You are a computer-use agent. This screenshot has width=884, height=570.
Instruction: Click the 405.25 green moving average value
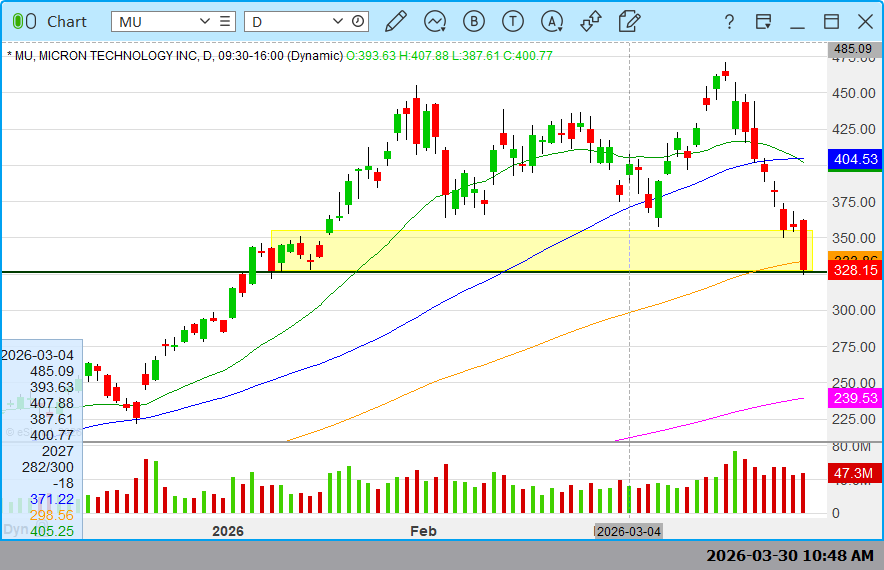point(52,531)
